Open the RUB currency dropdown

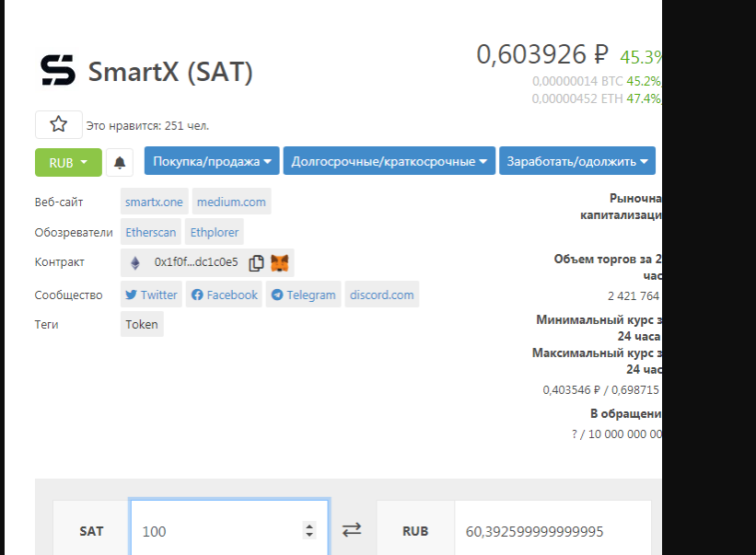pyautogui.click(x=68, y=162)
